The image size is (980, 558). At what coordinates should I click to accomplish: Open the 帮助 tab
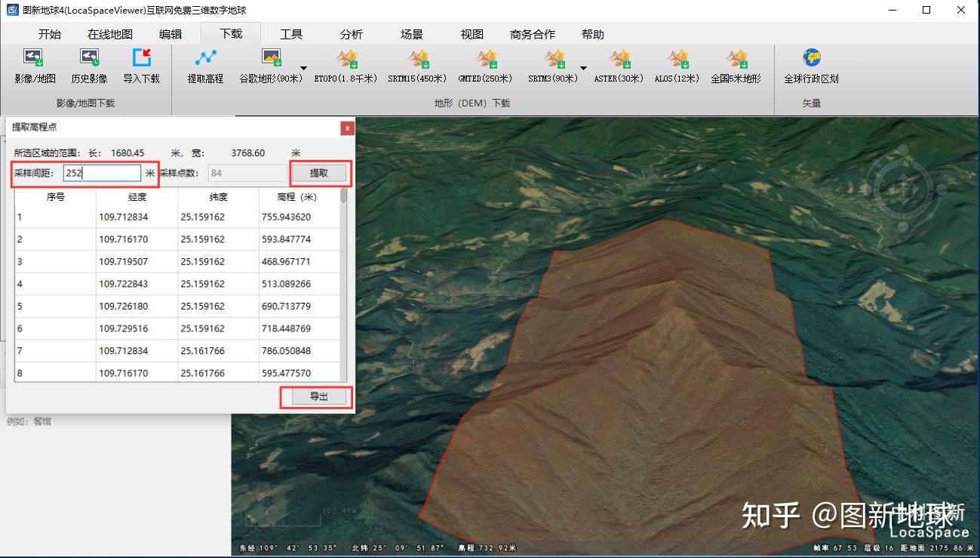click(x=593, y=34)
